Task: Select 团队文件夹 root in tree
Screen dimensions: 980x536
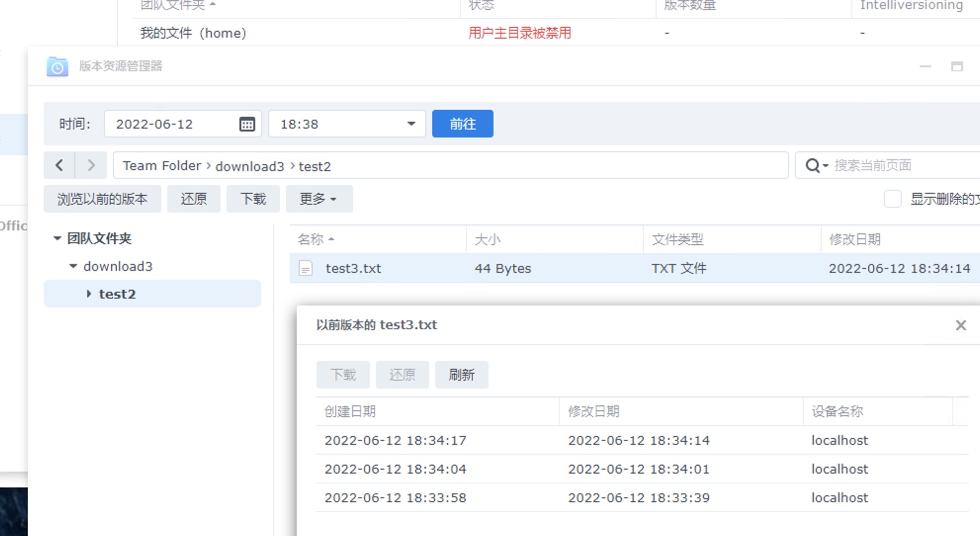Action: [x=99, y=238]
